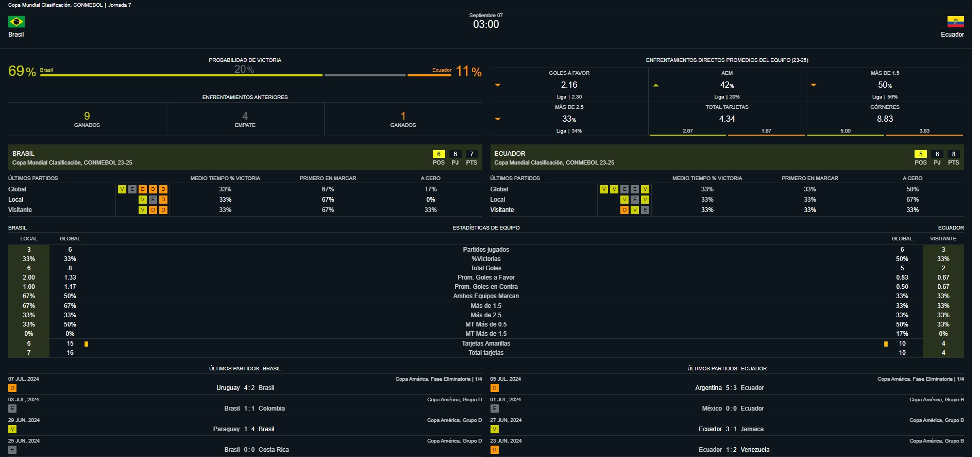This screenshot has width=980, height=457.
Task: Click the Brasil flag icon in the header
Action: pos(16,22)
